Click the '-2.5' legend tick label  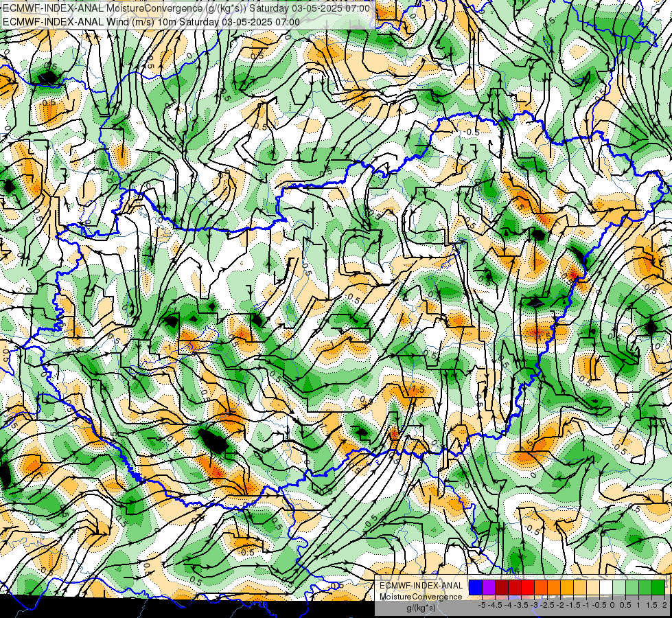point(547,605)
